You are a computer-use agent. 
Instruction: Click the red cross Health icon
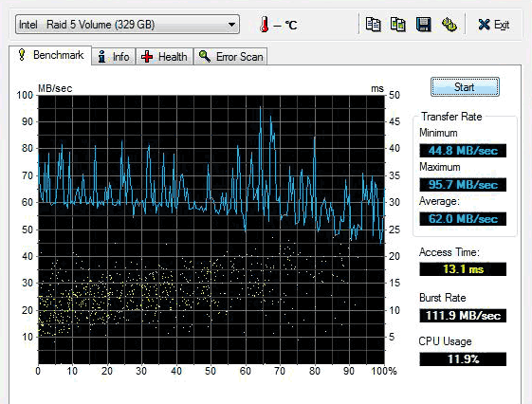click(147, 56)
